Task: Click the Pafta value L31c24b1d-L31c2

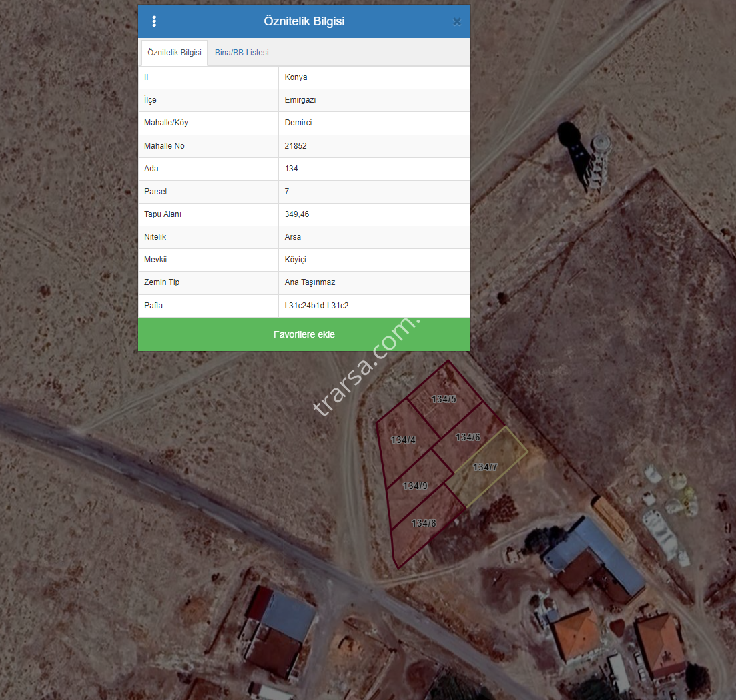Action: 374,306
